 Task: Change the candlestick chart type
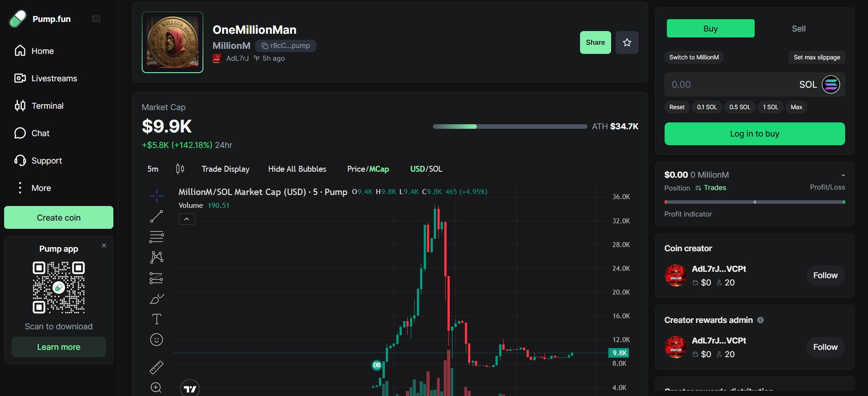pos(180,169)
